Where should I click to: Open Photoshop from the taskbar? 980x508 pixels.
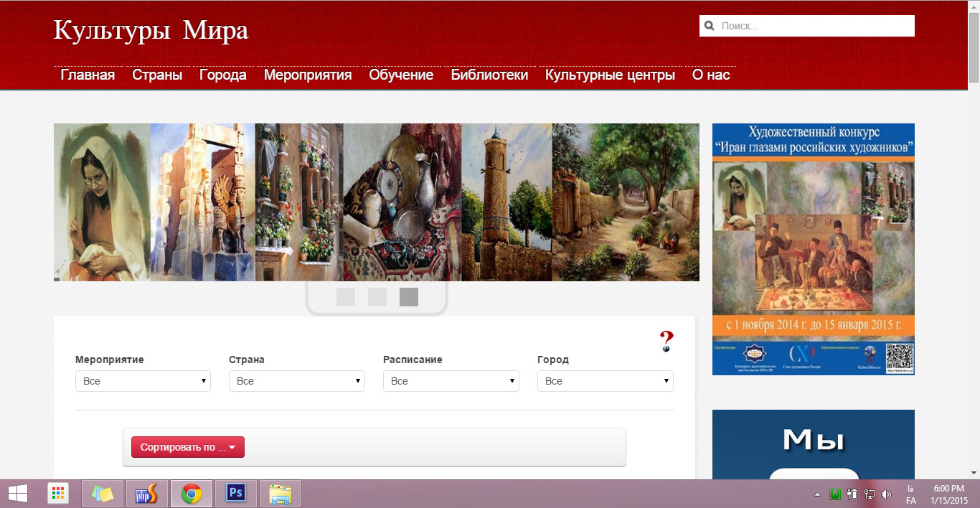pos(235,494)
